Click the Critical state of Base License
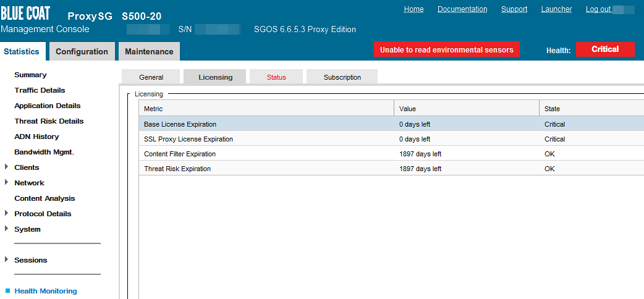 pos(554,124)
